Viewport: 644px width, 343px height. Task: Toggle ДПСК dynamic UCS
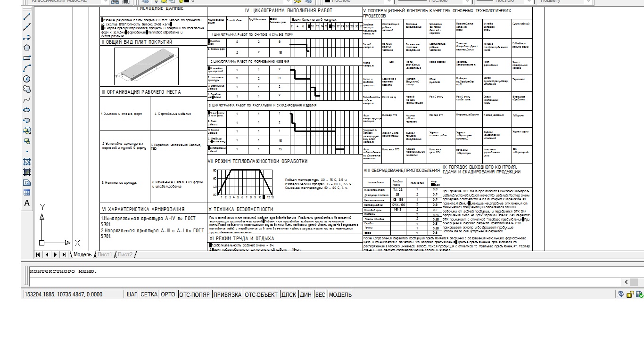coord(289,294)
